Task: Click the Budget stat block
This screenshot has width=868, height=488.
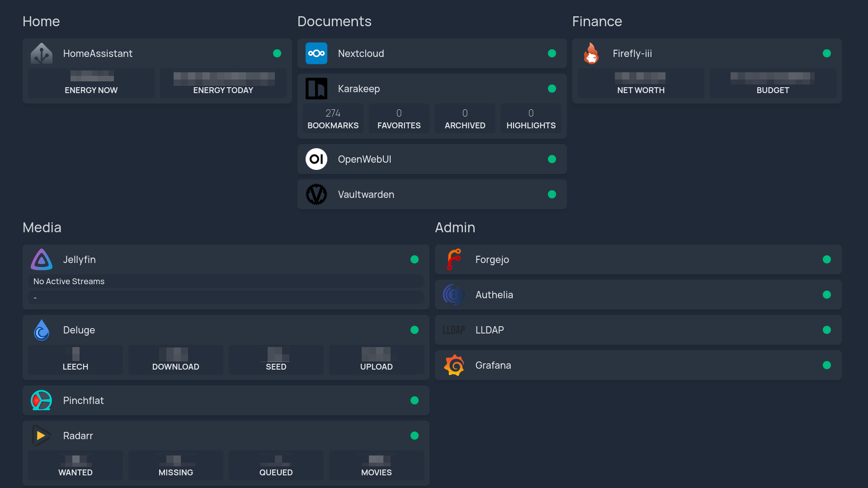Action: (773, 83)
